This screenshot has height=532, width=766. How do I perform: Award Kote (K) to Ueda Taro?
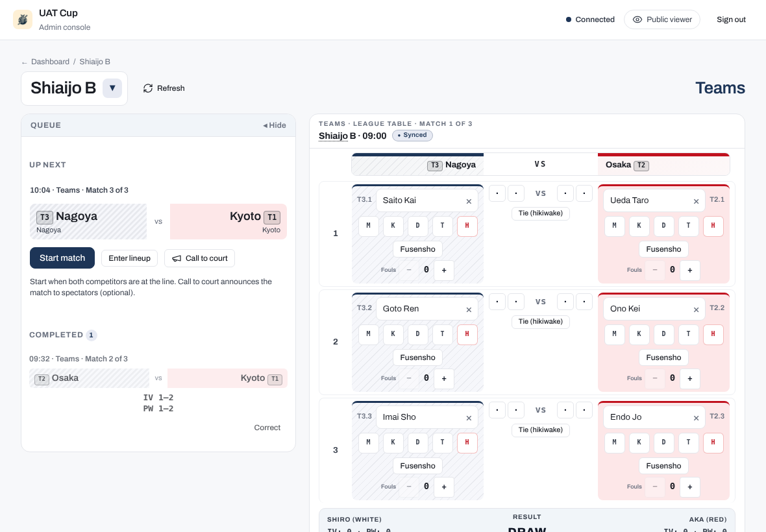click(x=639, y=226)
